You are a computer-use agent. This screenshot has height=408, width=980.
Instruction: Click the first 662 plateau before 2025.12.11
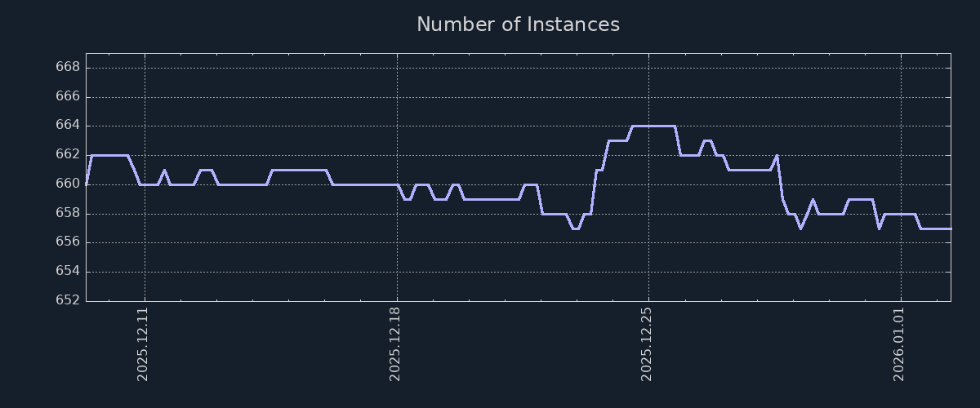click(109, 155)
